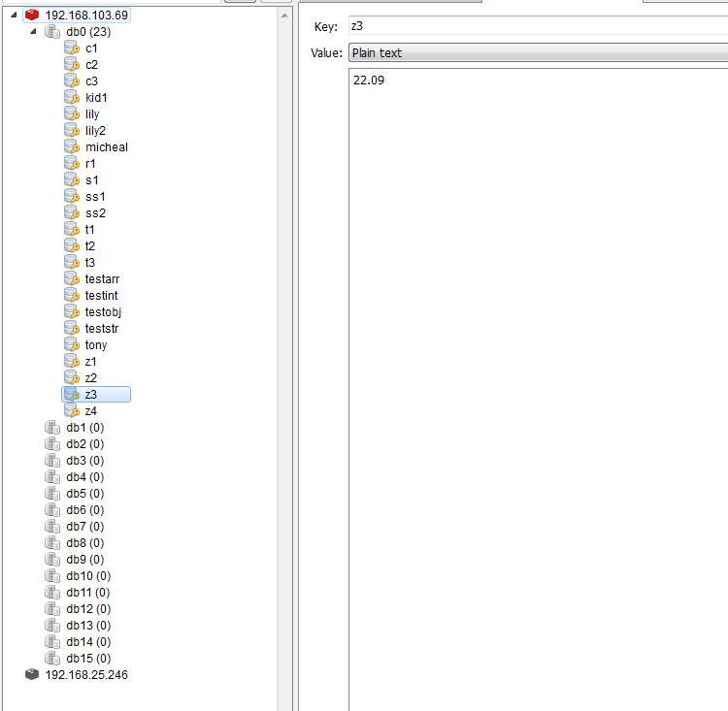This screenshot has height=711, width=728.
Task: Collapse the 192.168.103.69 server node
Action: (x=14, y=15)
